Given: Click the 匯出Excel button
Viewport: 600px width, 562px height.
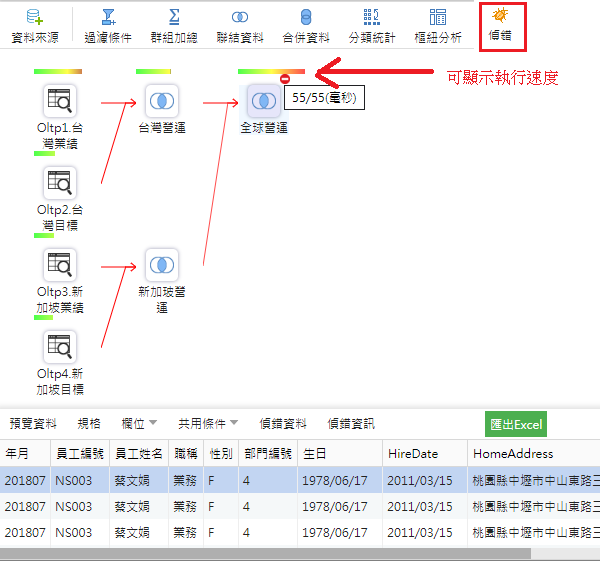Looking at the screenshot, I should click(x=516, y=424).
